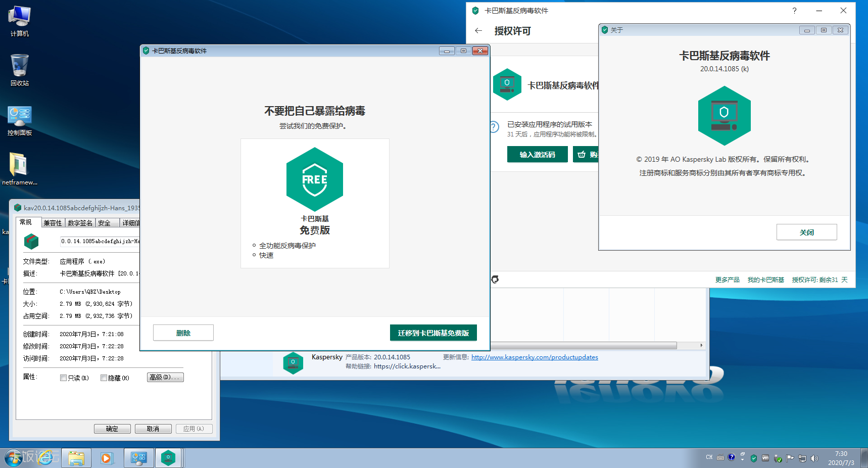
Task: Click 关闭 in the About dialog
Action: pos(807,232)
